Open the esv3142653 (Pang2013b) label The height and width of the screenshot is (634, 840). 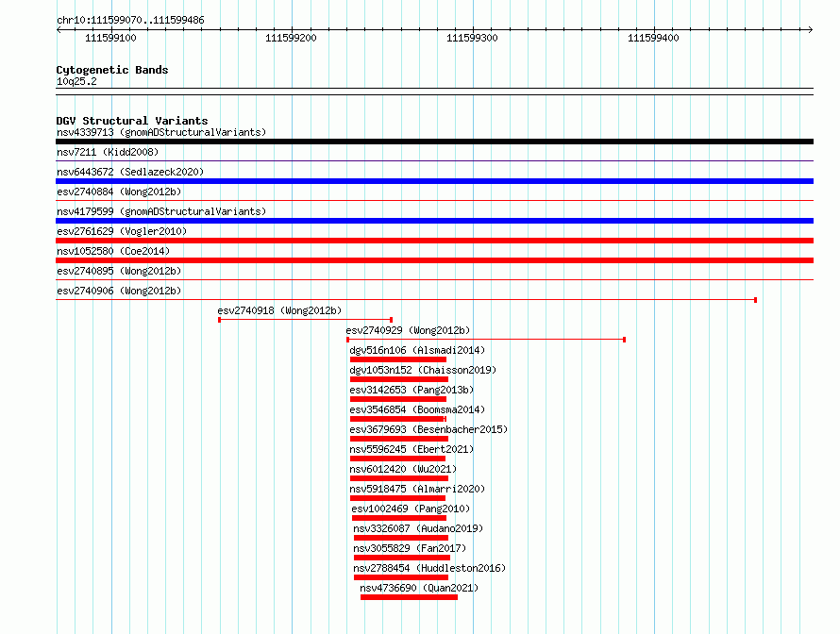point(412,390)
